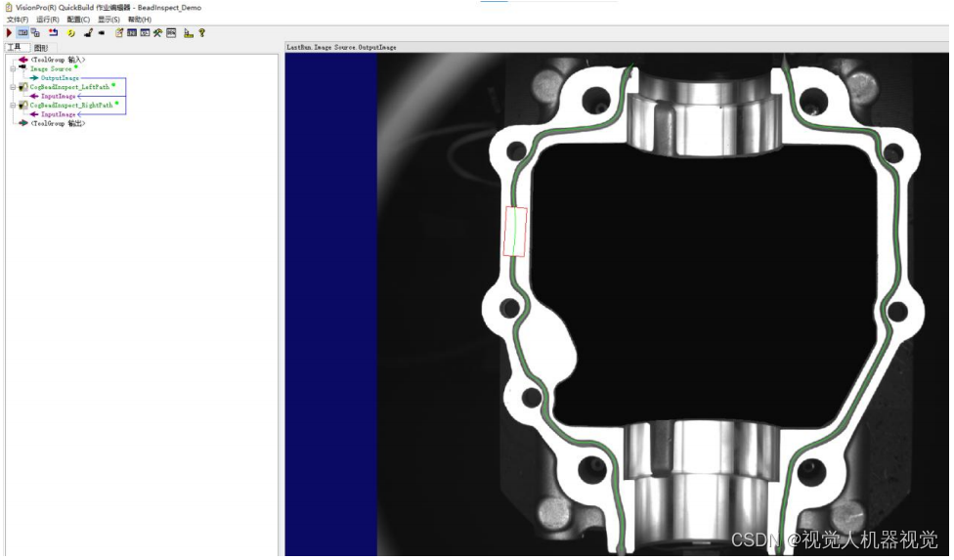This screenshot has width=954, height=560.
Task: Collapse the CogBeadInspect_LeftPath tree node
Action: pos(13,87)
